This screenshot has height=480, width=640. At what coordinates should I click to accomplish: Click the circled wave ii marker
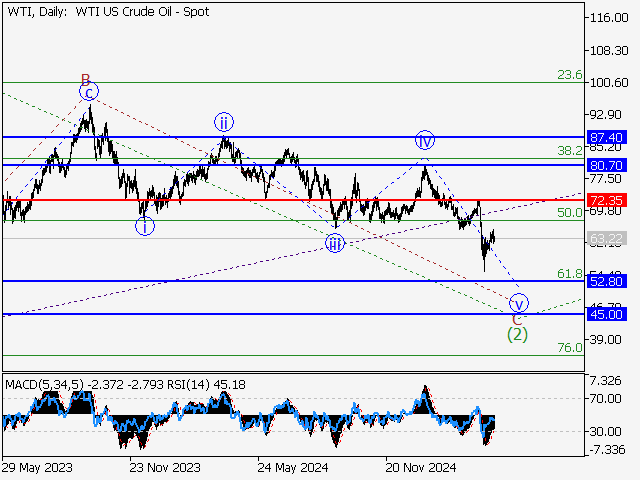(x=223, y=123)
